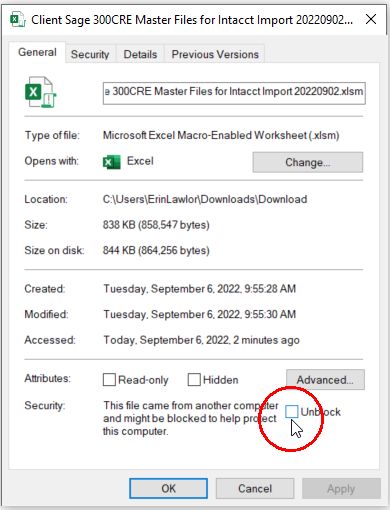
Task: Click the Cancel button
Action: point(255,489)
